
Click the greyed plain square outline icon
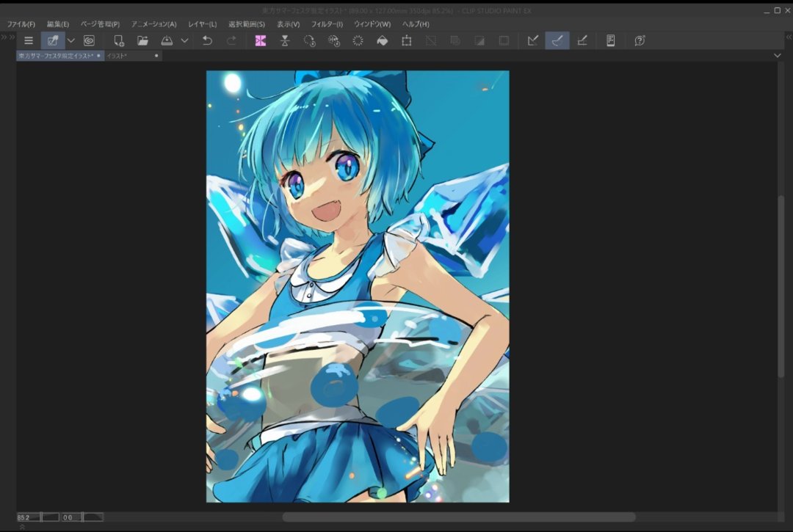pos(504,40)
